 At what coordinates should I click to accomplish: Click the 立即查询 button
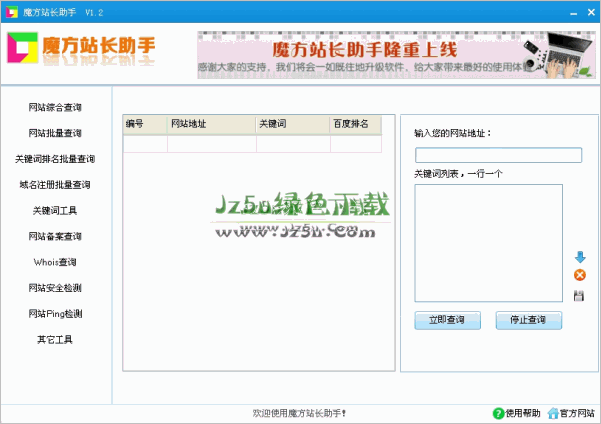(x=447, y=320)
